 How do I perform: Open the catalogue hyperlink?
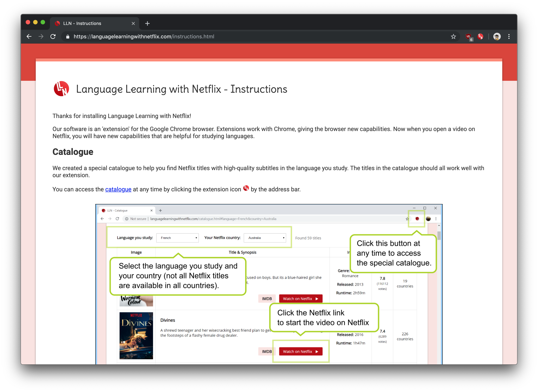(118, 189)
